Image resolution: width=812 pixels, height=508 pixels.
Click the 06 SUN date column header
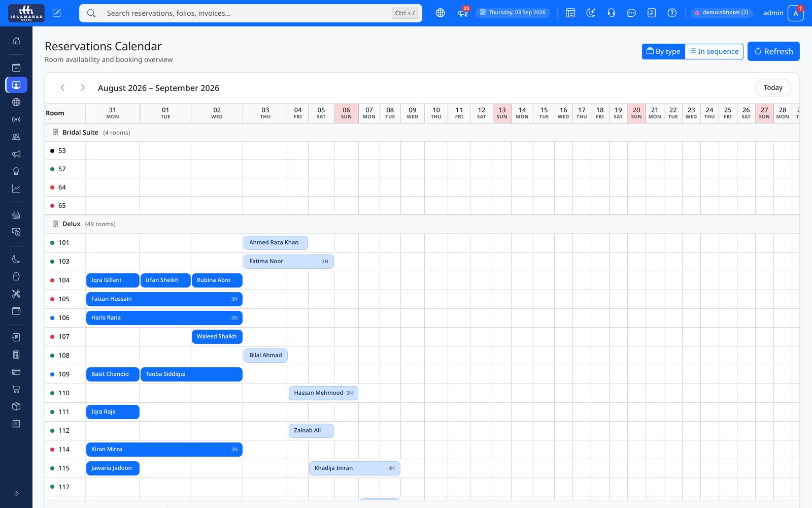point(346,113)
